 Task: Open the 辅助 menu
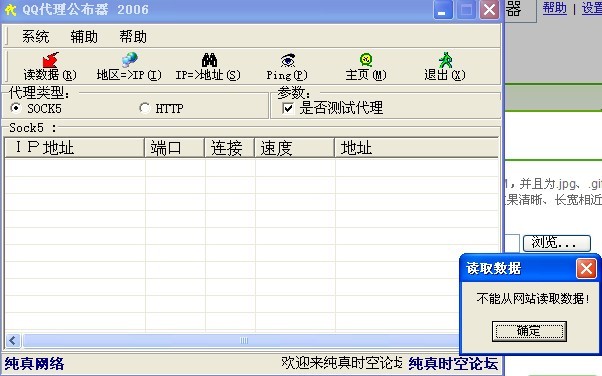84,37
